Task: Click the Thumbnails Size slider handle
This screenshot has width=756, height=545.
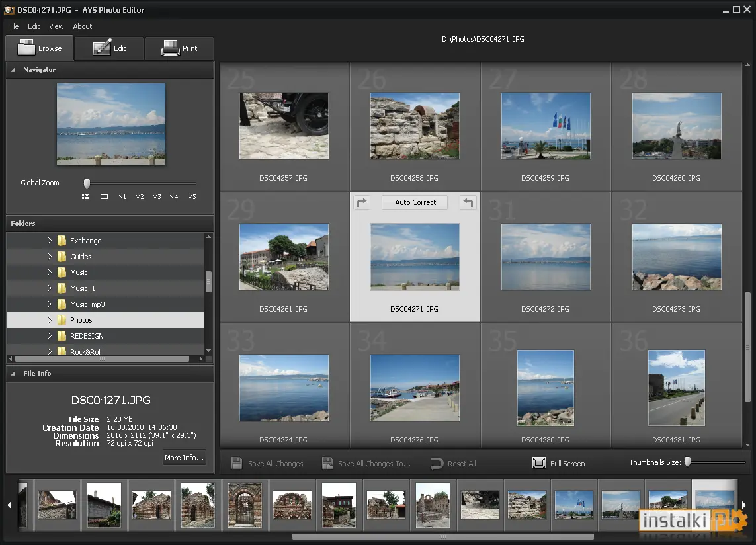Action: [x=688, y=462]
